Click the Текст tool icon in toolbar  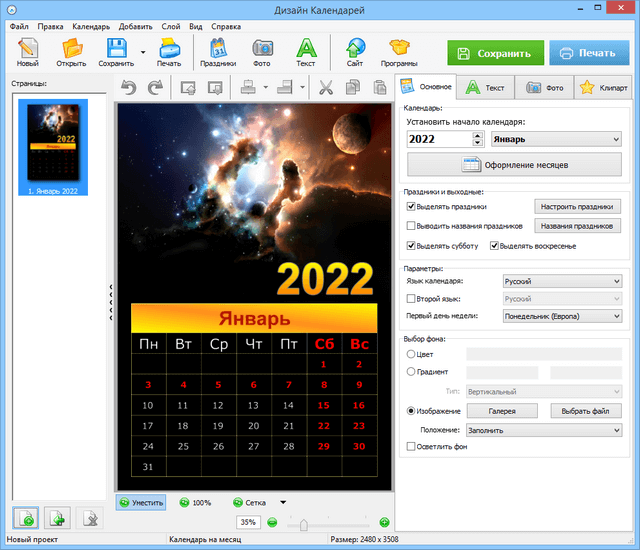tap(305, 50)
